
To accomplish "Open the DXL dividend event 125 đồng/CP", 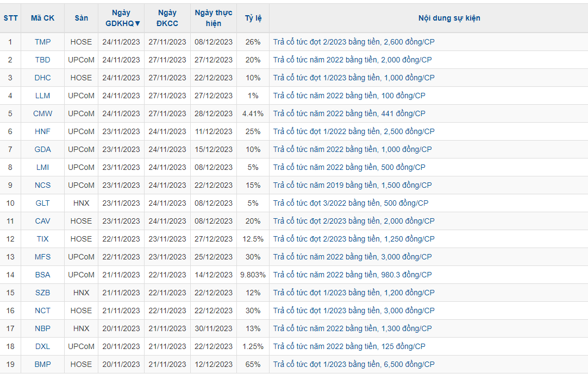I will pyautogui.click(x=349, y=346).
